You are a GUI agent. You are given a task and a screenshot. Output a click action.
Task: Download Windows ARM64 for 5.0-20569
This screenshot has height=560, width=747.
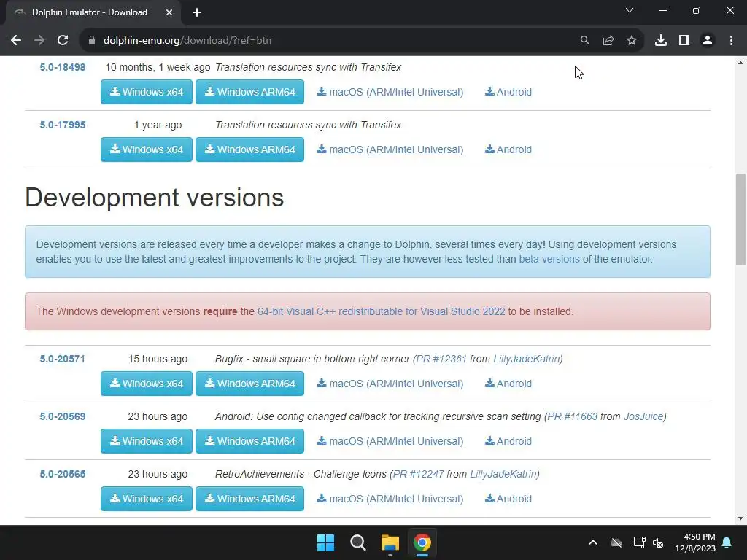249,441
